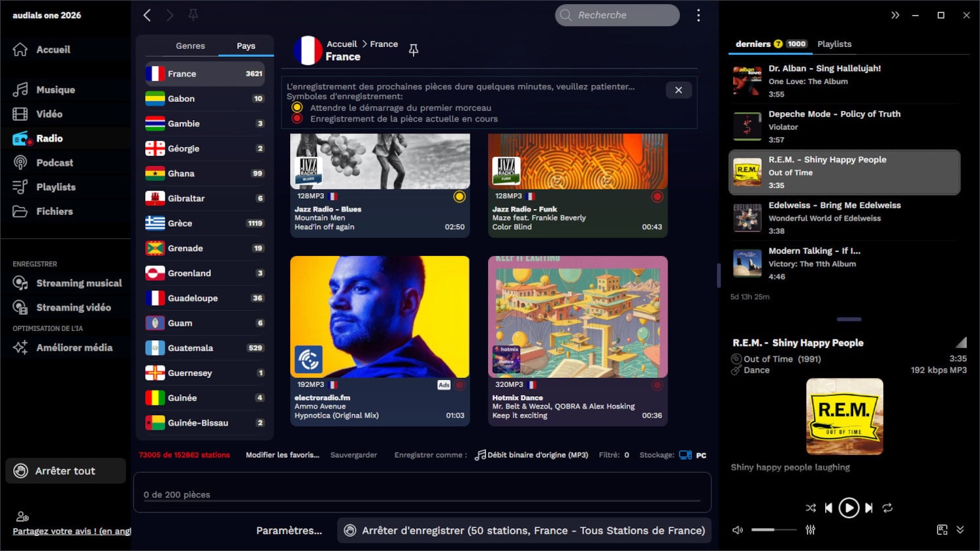Screen dimensions: 980x551
Task: Click the Arrêter tout button
Action: pos(65,471)
